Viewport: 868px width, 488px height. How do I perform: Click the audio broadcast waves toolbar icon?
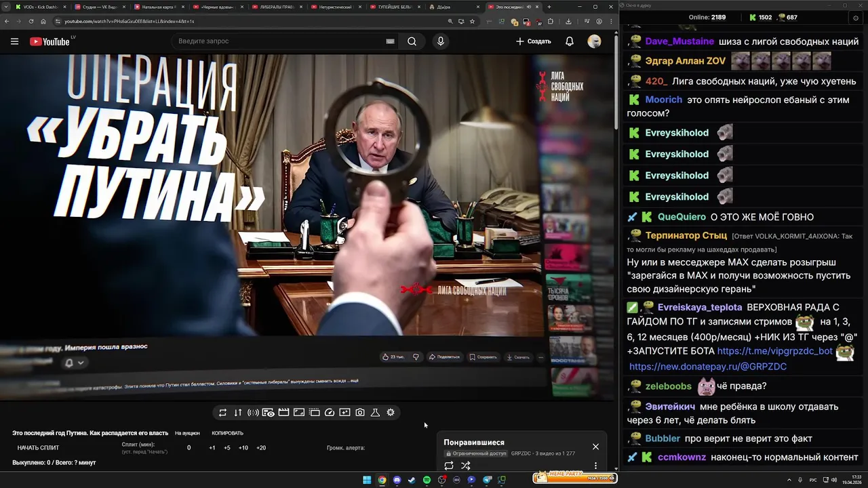click(x=253, y=412)
